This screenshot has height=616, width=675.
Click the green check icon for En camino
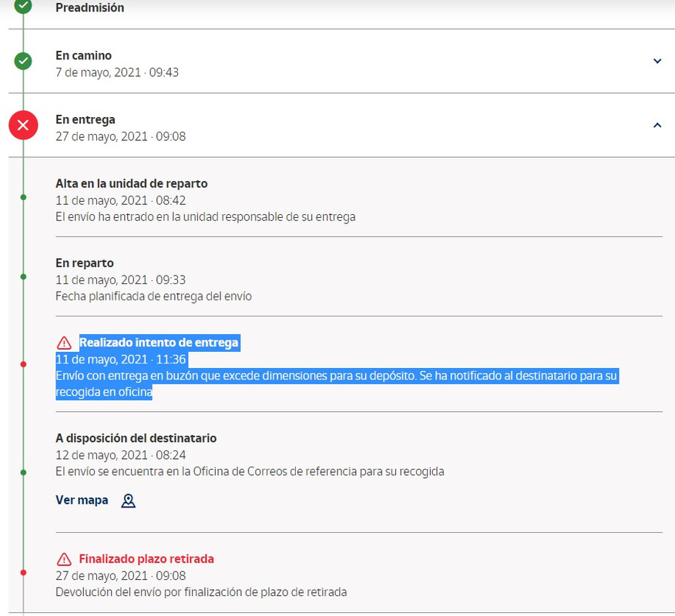[23, 61]
